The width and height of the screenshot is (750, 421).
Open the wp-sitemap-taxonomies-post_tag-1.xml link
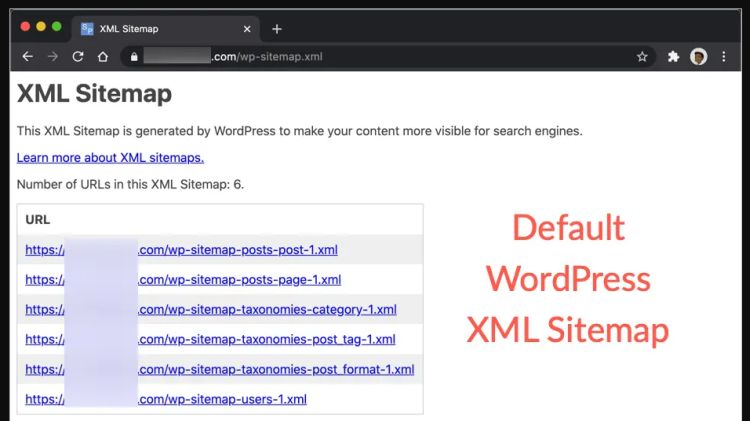(210, 339)
